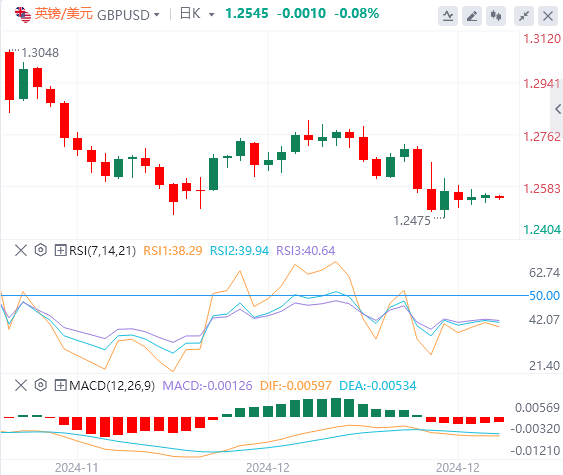The width and height of the screenshot is (563, 475).
Task: Open the indicator line chart tool
Action: (x=448, y=16)
